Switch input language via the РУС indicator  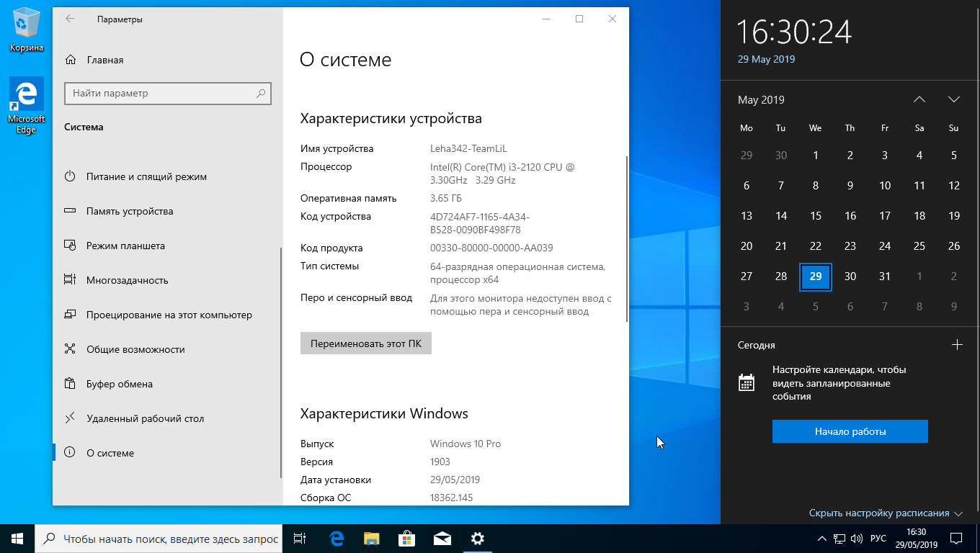coord(878,539)
